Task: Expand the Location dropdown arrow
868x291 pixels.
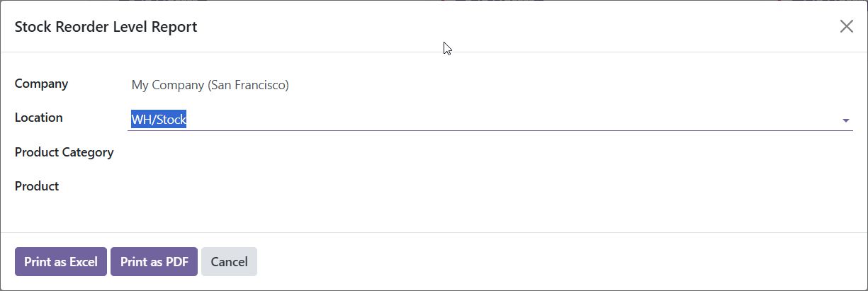Action: point(845,120)
